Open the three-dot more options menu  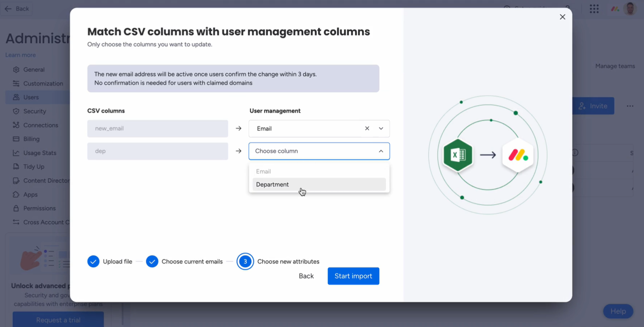630,106
